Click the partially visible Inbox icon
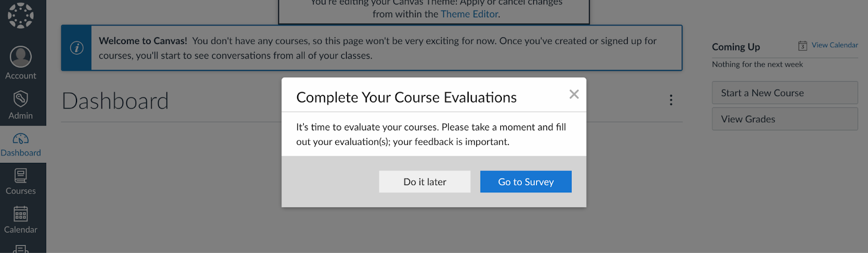 coord(21,249)
